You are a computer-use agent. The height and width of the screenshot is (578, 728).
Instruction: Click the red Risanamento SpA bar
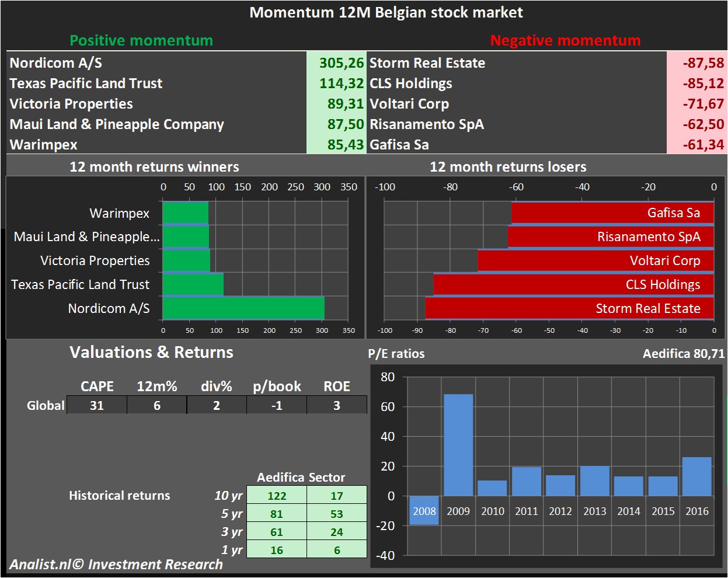point(611,236)
